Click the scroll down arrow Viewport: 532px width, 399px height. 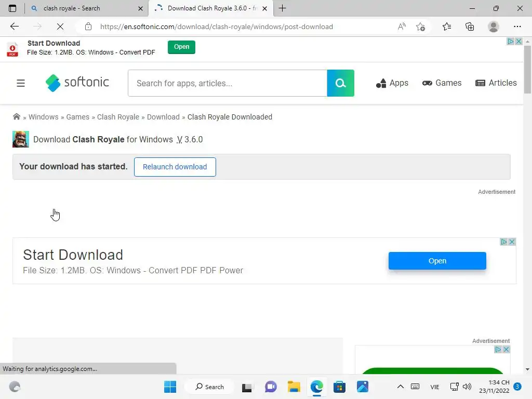tap(527, 369)
